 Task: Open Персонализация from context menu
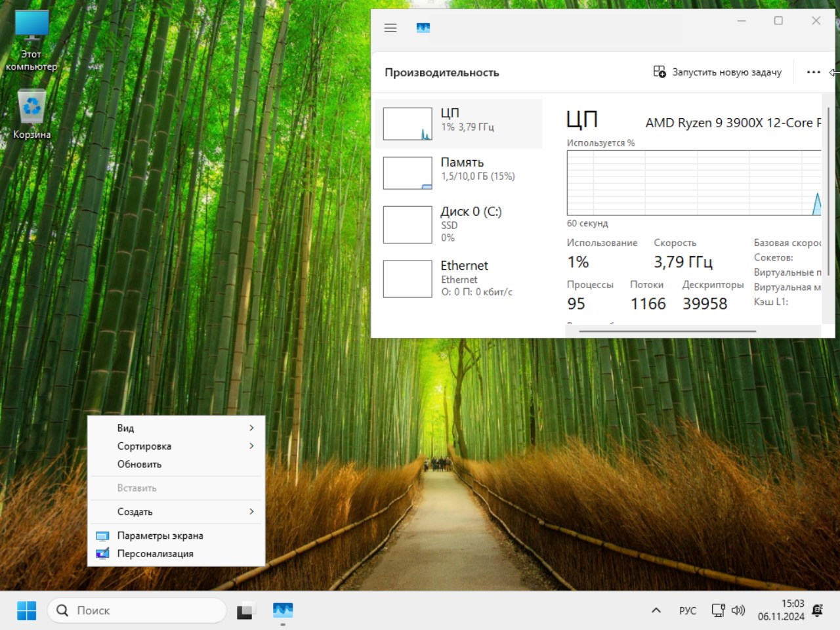click(155, 554)
